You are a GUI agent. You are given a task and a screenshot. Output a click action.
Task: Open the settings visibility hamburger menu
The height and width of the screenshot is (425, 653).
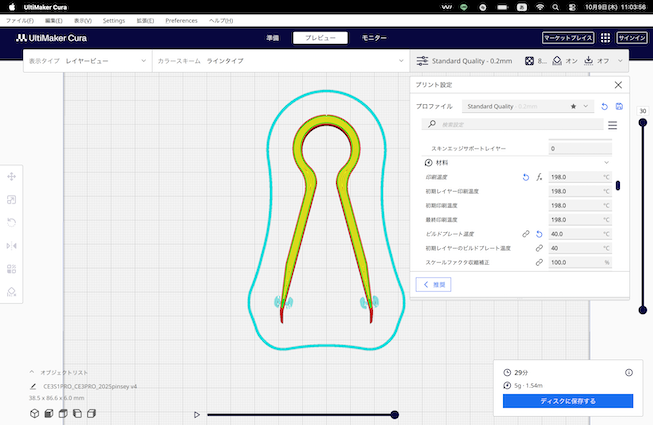tap(612, 125)
